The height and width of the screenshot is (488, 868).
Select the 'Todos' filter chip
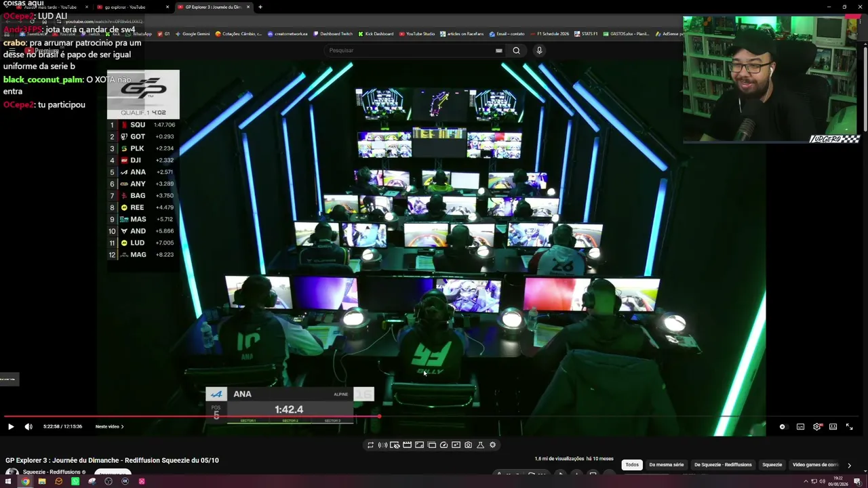(x=632, y=465)
